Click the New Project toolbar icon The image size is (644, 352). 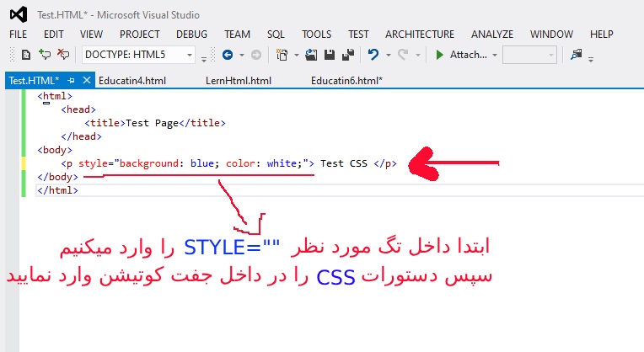point(282,55)
